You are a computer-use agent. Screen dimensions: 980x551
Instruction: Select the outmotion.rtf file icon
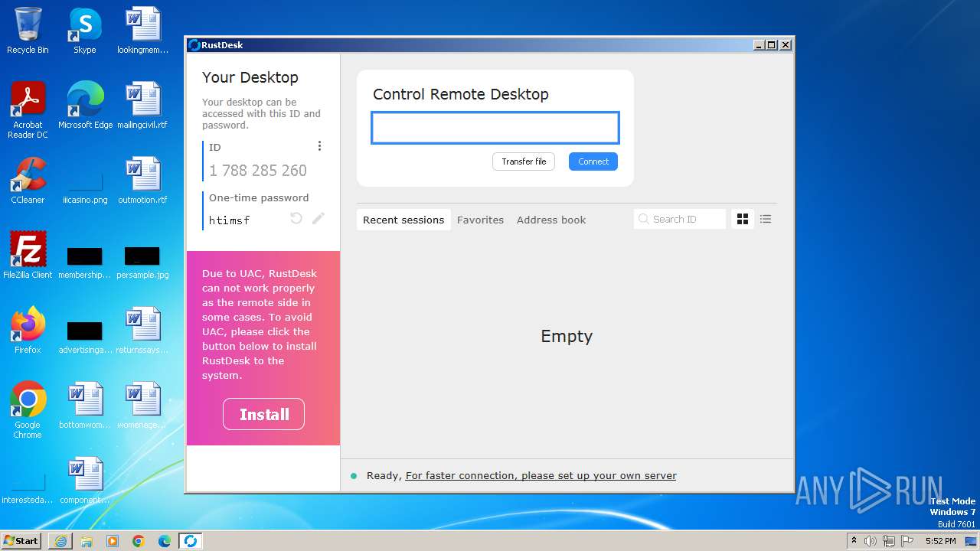142,181
